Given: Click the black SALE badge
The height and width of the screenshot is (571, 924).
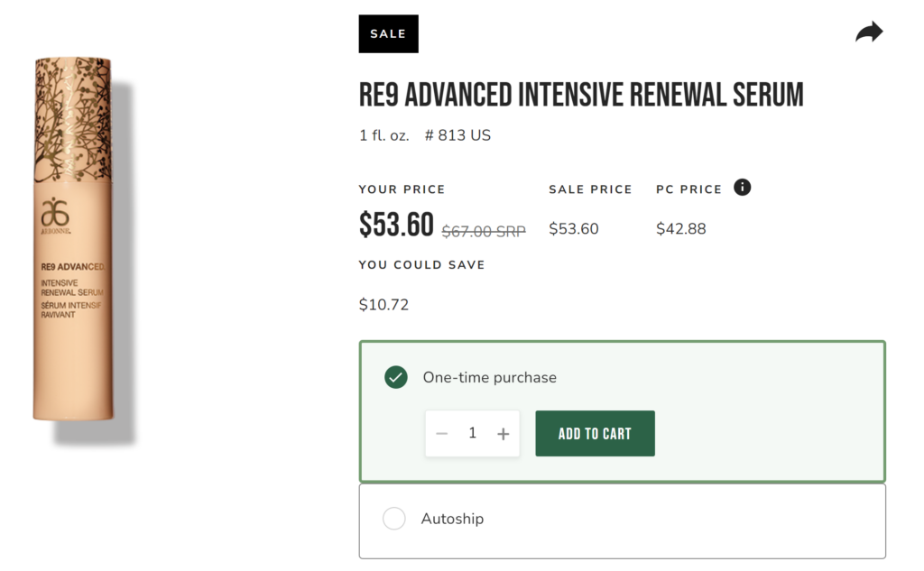Looking at the screenshot, I should click(x=388, y=34).
